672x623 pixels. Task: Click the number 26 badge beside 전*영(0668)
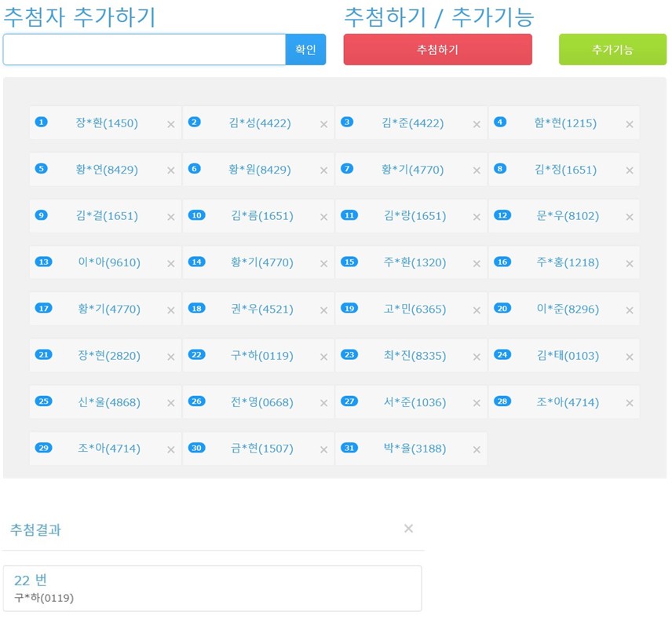click(x=196, y=401)
